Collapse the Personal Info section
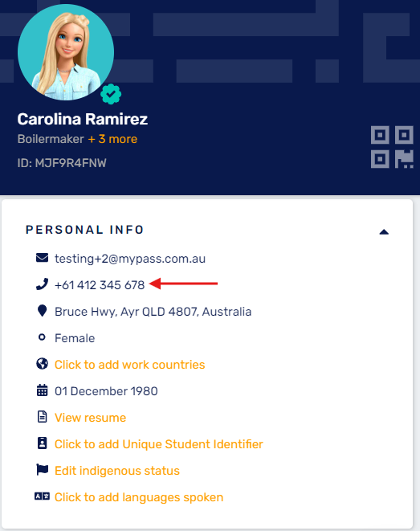Image resolution: width=420 pixels, height=531 pixels. click(384, 232)
